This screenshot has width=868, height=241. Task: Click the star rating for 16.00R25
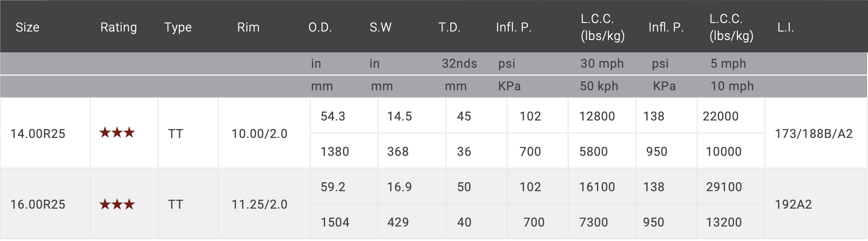pyautogui.click(x=117, y=204)
